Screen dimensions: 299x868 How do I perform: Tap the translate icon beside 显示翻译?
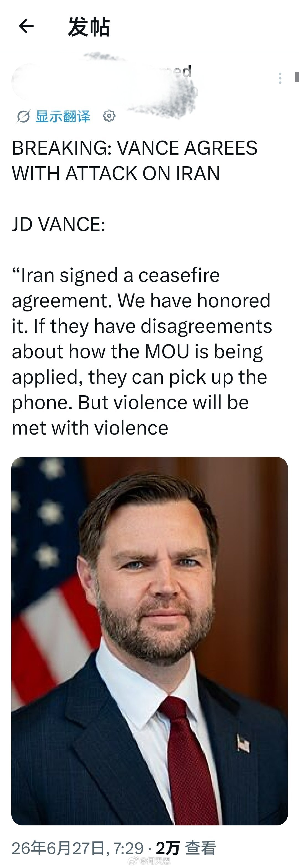[23, 116]
